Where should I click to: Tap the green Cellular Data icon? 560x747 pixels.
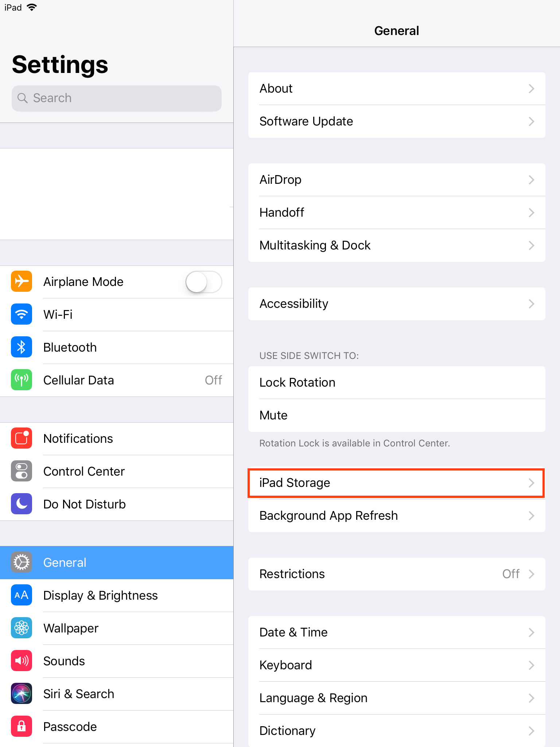22,380
